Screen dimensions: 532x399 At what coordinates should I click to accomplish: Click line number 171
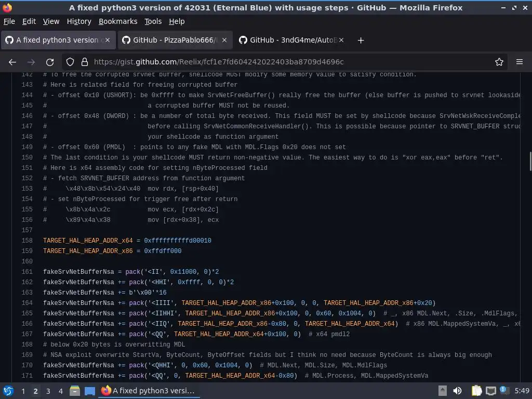coord(27,376)
